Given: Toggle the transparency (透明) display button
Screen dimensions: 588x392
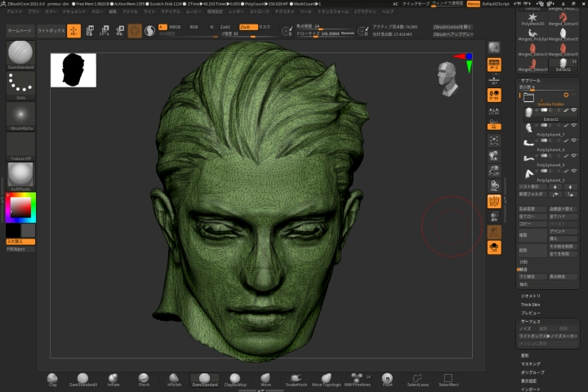Looking at the screenshot, I should [x=494, y=216].
